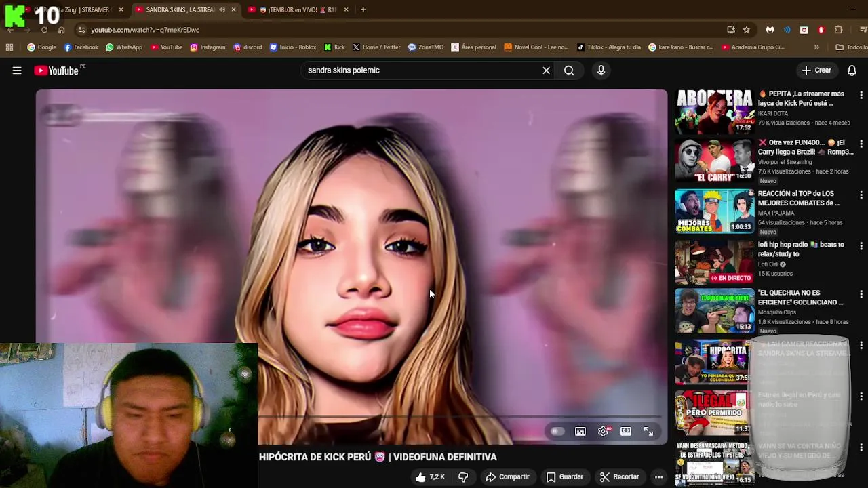Viewport: 868px width, 488px height.
Task: Start voice search with the microphone
Action: tap(601, 70)
